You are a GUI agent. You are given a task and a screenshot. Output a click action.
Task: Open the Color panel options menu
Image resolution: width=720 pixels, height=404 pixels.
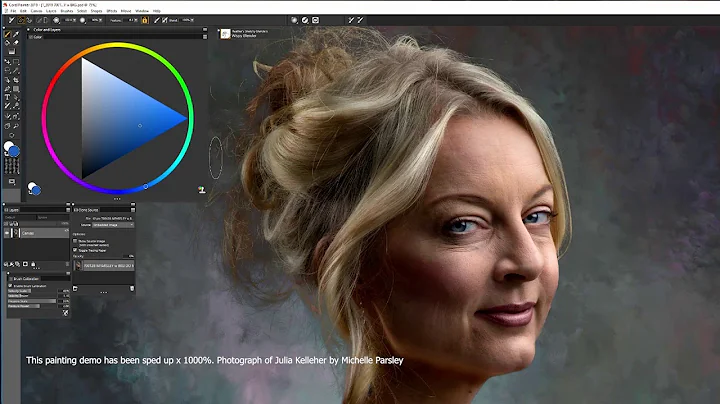(205, 37)
